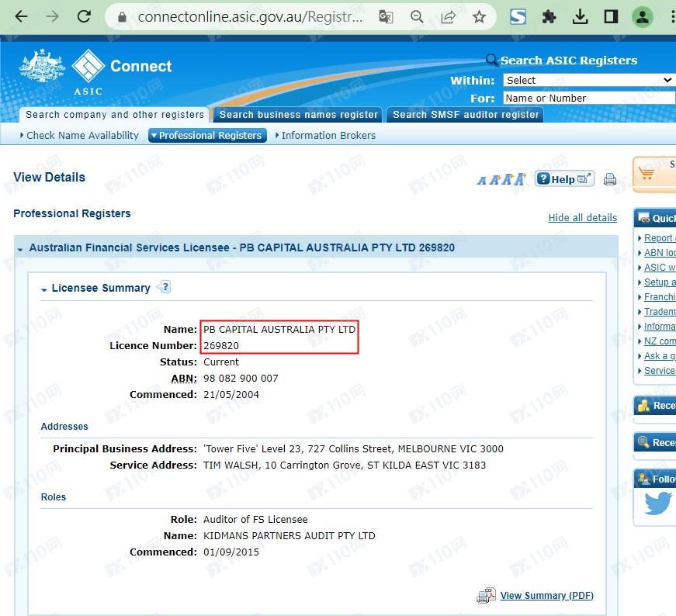Screen dimensions: 676x616
Task: Collapse the Australian Financial Services Licensee section
Action: point(20,249)
